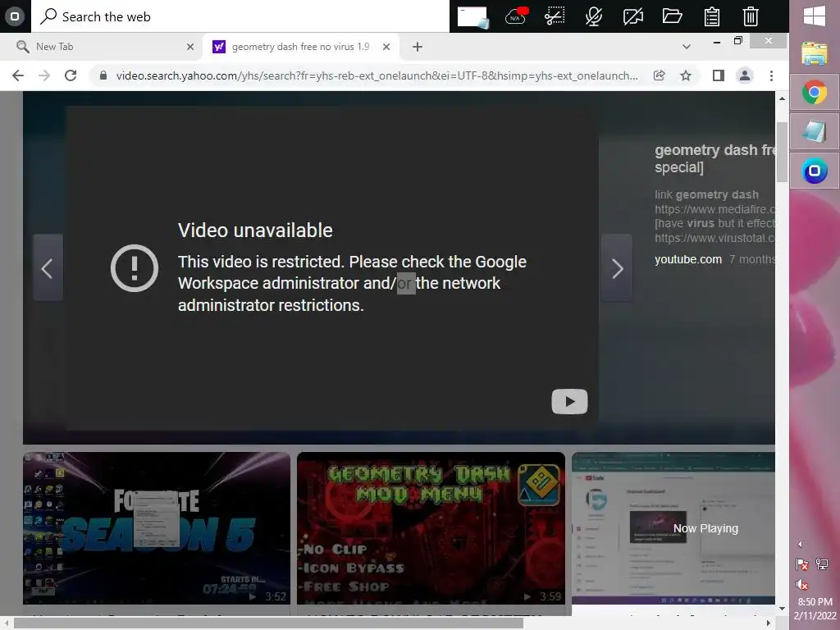The width and height of the screenshot is (840, 630).
Task: Click the browser forward arrow
Action: 44,75
